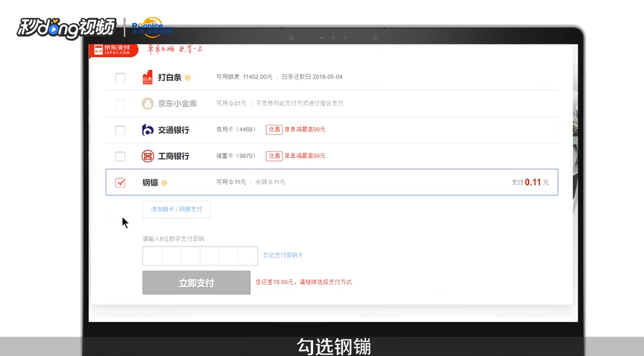This screenshot has height=356, width=644.
Task: Open the 忘记支付密码？ link
Action: [x=283, y=255]
